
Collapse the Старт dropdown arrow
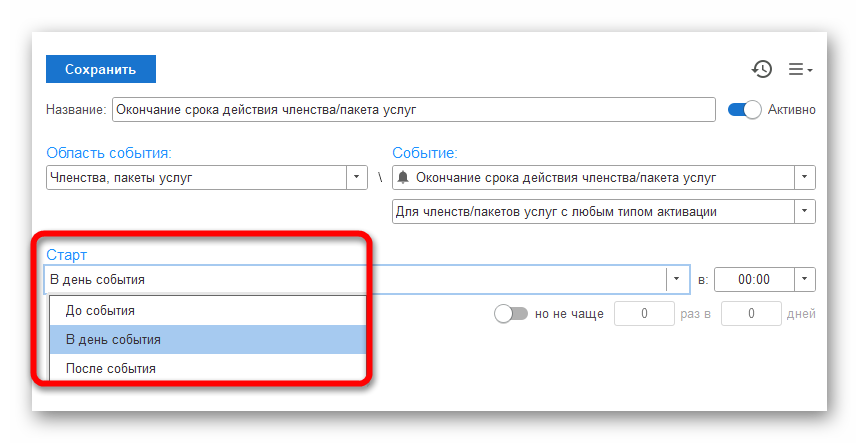pos(677,279)
